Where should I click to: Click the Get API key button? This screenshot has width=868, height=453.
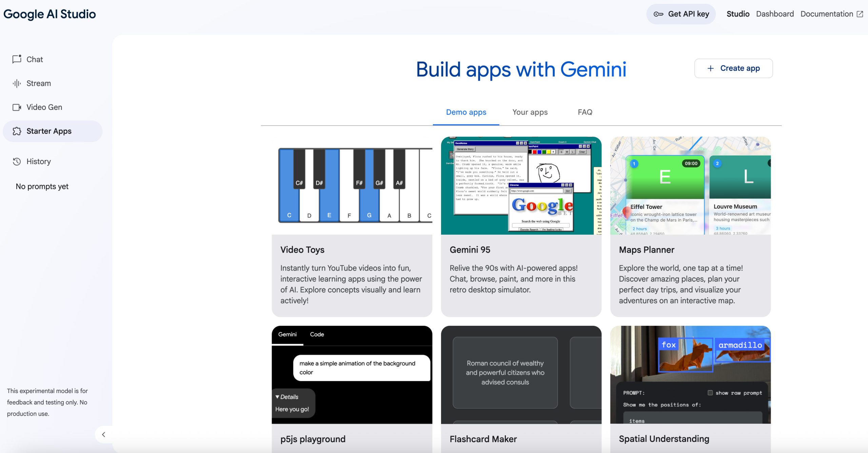click(x=681, y=14)
